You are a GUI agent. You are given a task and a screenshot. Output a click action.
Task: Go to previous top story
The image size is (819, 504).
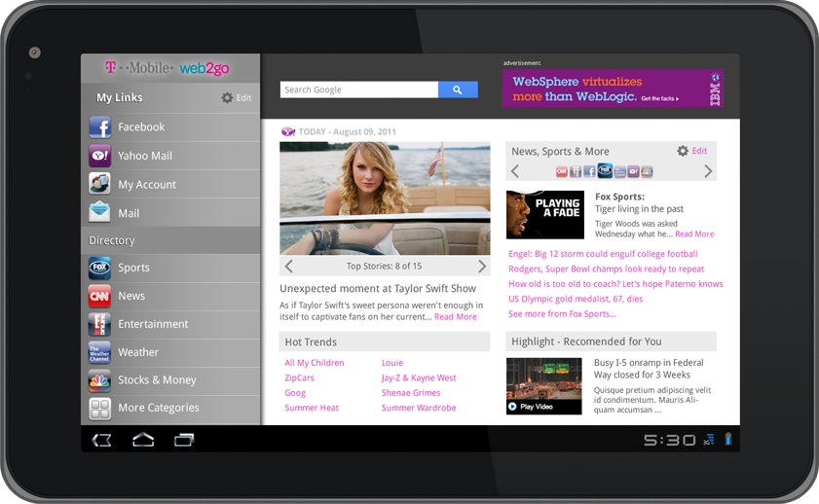289,267
